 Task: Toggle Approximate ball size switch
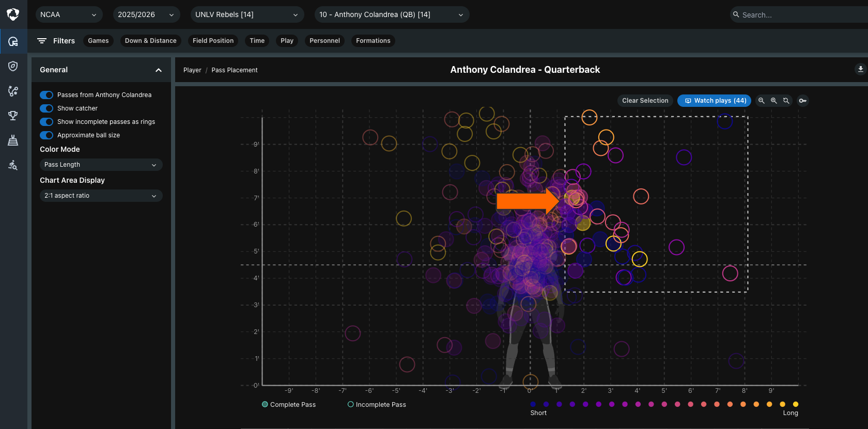click(47, 135)
